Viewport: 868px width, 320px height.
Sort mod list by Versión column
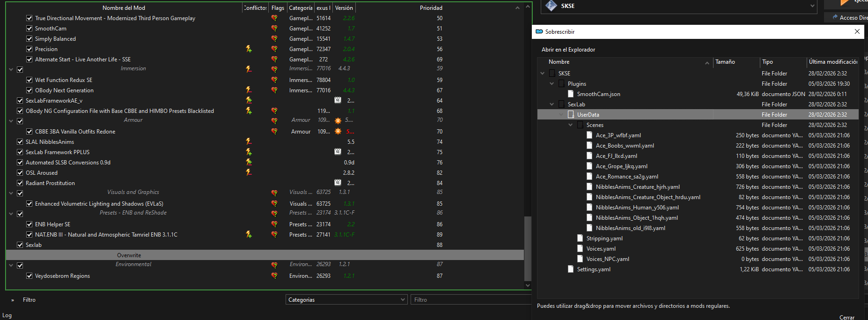344,7
